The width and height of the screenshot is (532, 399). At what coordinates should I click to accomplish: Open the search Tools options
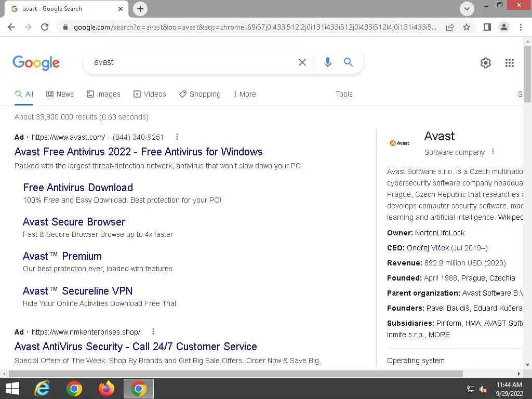pos(344,95)
